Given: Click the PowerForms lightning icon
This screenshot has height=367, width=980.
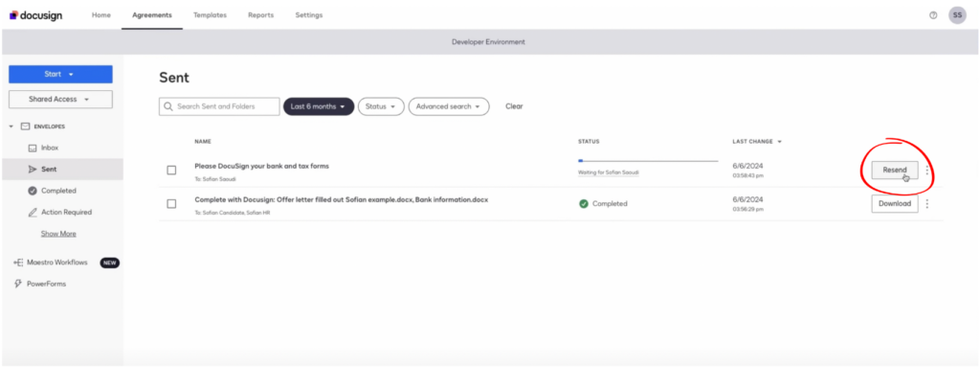Looking at the screenshot, I should (x=18, y=284).
